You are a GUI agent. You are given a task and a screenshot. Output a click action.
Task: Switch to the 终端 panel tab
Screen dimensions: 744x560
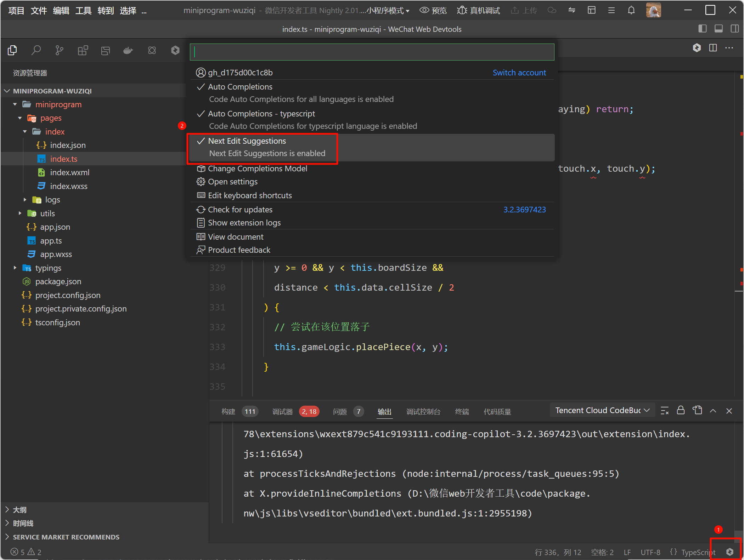pyautogui.click(x=462, y=411)
